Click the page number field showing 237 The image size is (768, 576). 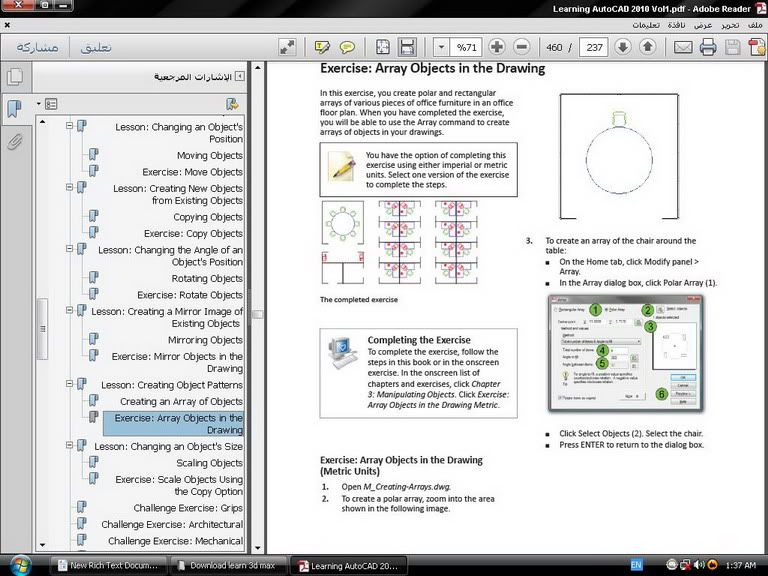(594, 47)
